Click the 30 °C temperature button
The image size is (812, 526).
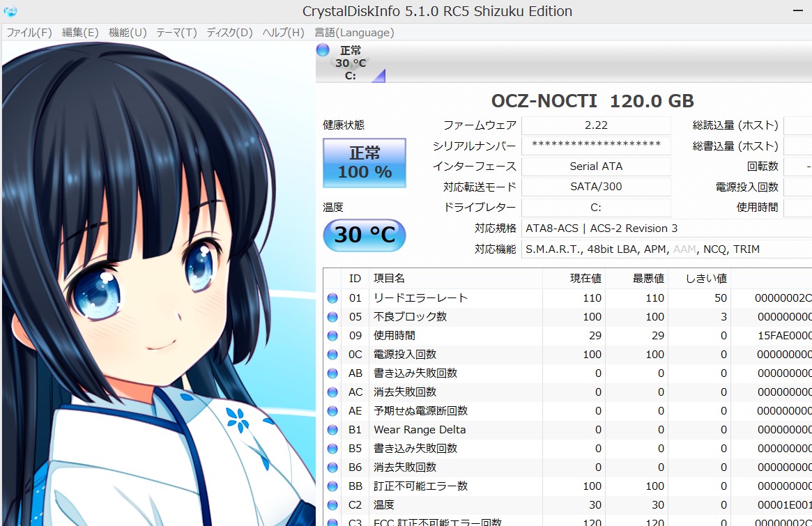point(365,235)
